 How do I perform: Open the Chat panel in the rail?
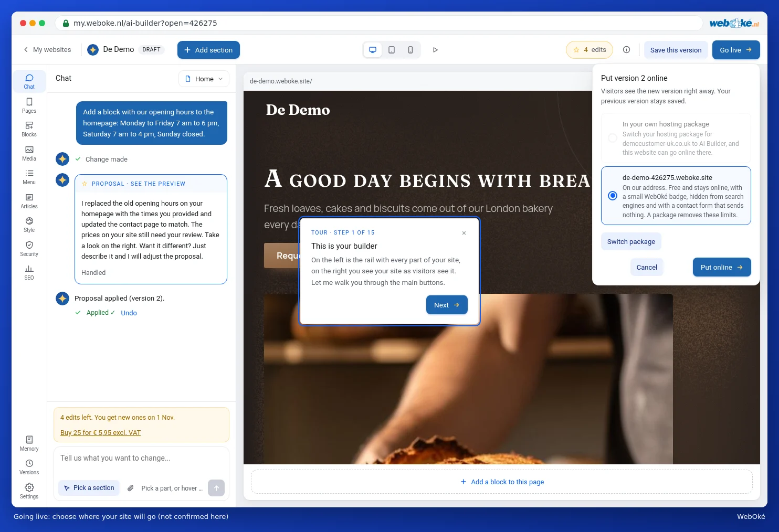29,81
